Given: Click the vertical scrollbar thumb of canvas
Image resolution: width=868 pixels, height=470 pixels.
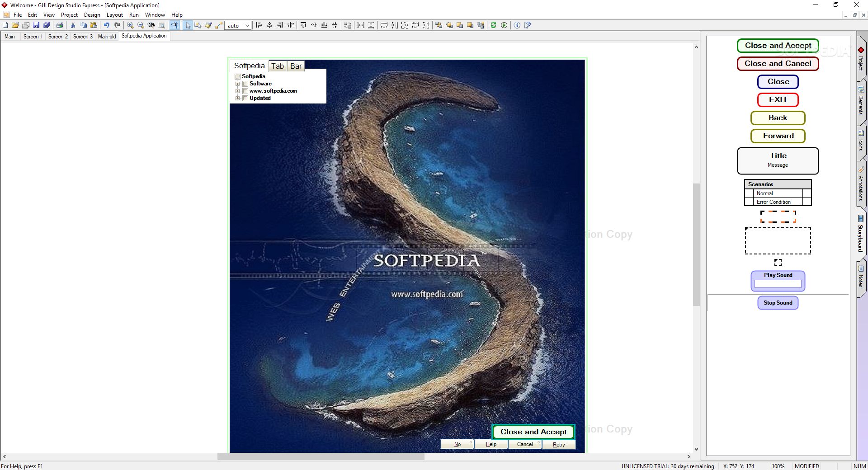Looking at the screenshot, I should [696, 244].
